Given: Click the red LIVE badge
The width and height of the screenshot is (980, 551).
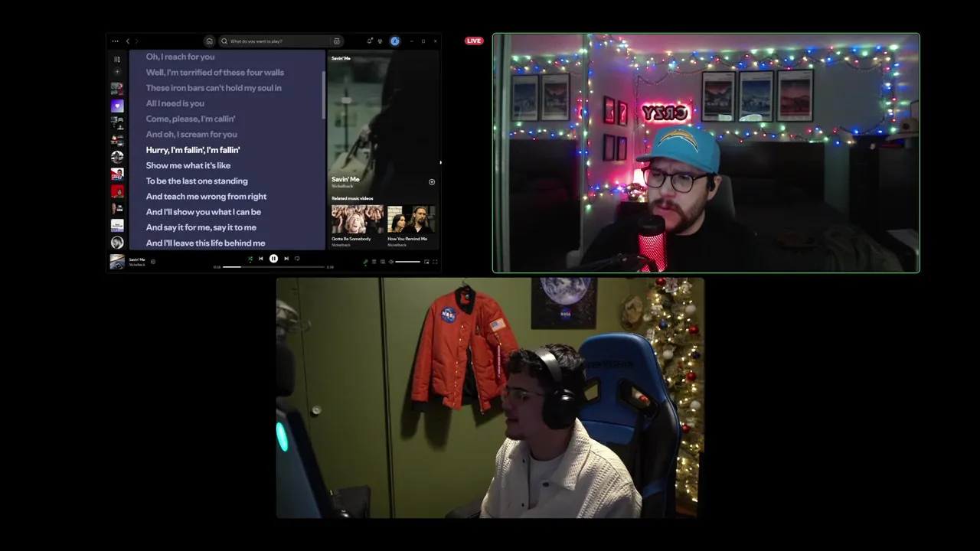Looking at the screenshot, I should pos(474,41).
